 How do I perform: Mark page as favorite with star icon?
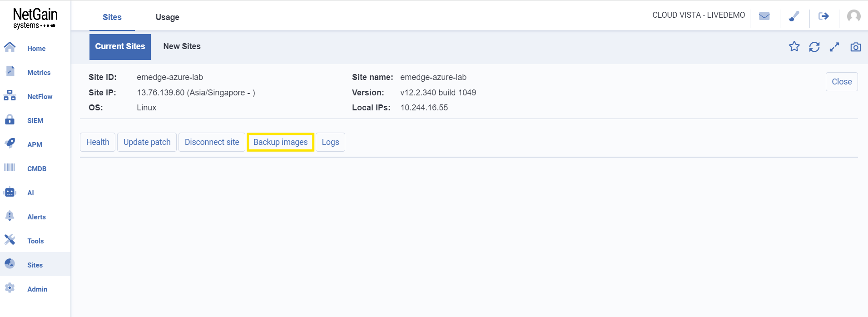point(794,46)
